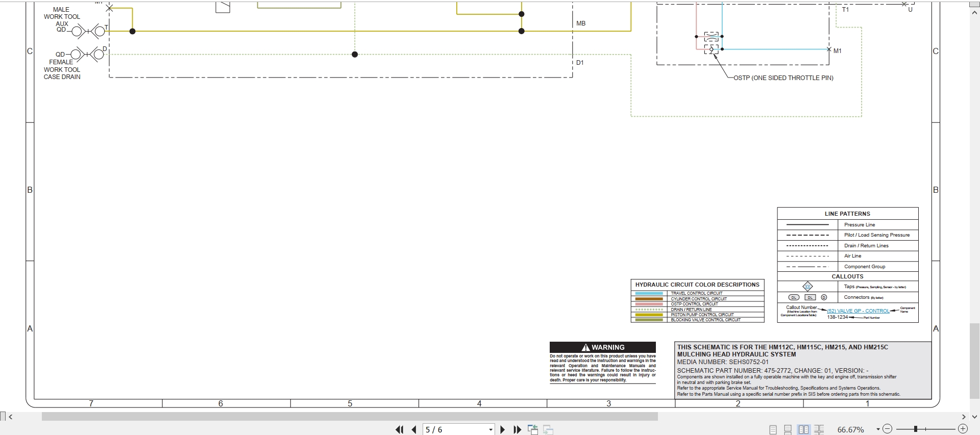Open the zoom level dropdown arrow
The height and width of the screenshot is (435, 980).
tap(878, 430)
